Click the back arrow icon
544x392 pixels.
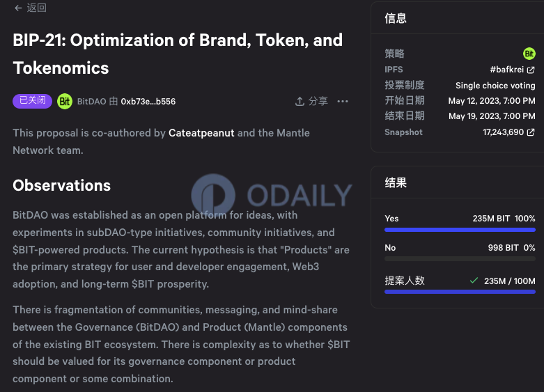click(17, 8)
